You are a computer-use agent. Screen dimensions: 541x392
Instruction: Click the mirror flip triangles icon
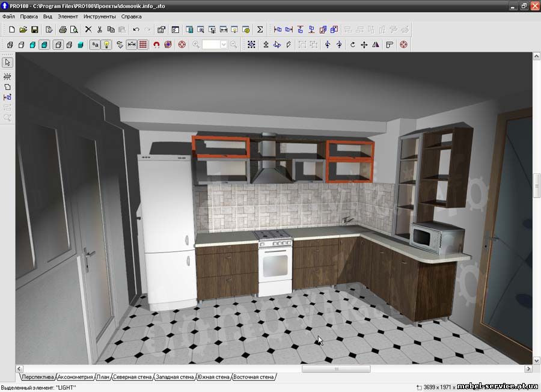(x=376, y=44)
